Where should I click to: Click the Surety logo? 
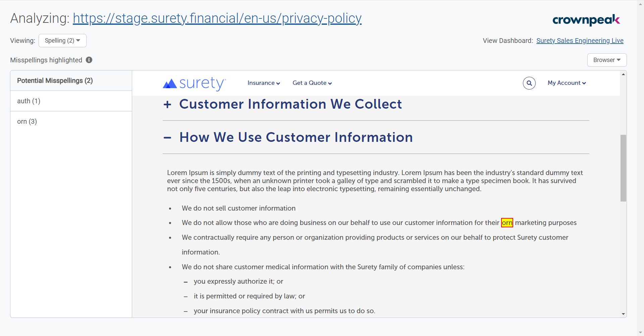coord(195,83)
